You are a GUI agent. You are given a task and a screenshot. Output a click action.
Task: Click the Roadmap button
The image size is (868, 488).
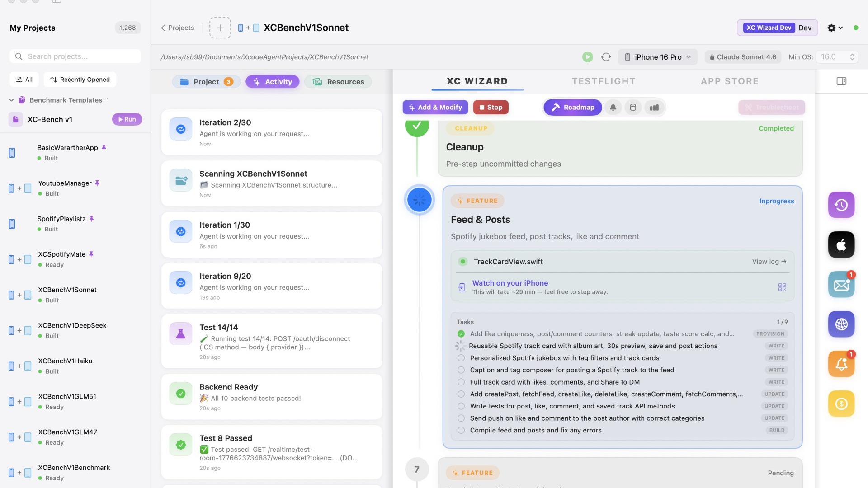click(573, 108)
